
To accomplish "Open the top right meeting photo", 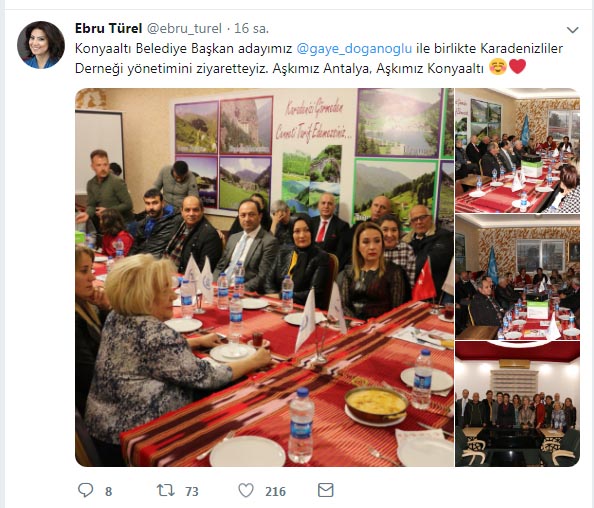I will tap(517, 150).
